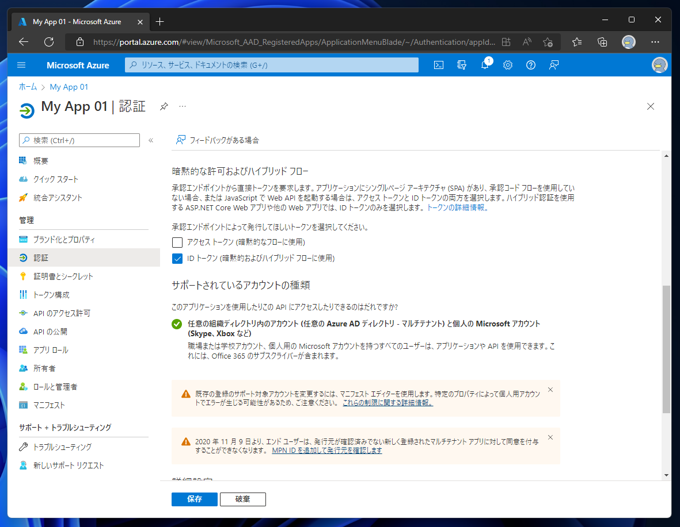
Task: Click the scrollbar down arrow
Action: coord(666,475)
